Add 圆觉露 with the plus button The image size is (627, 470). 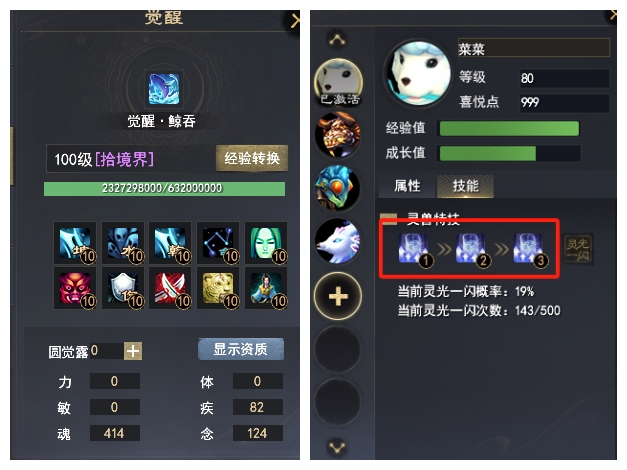pos(133,351)
